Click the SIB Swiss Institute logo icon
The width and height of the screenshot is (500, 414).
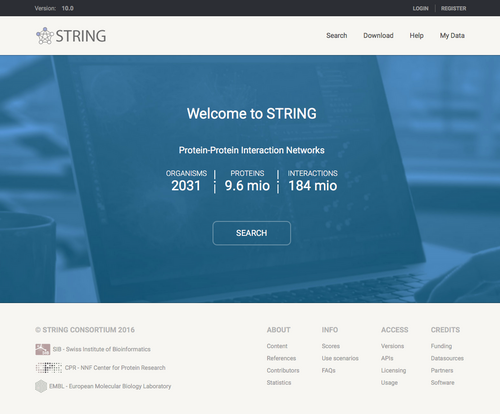43,349
